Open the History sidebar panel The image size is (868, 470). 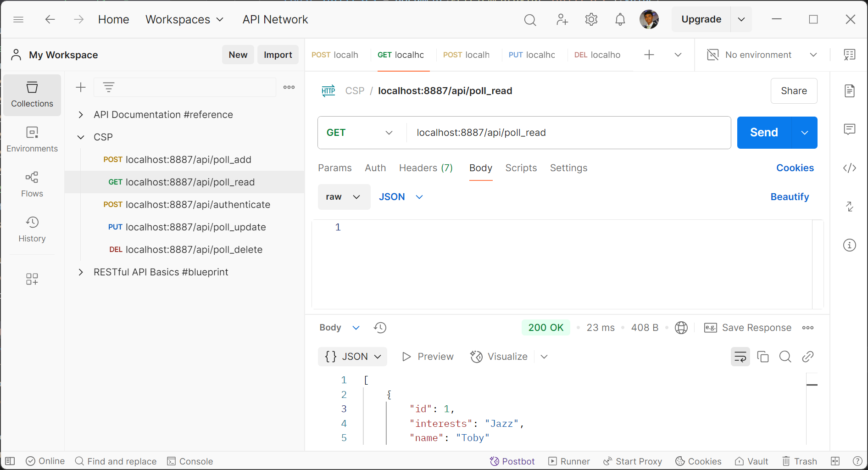click(32, 229)
